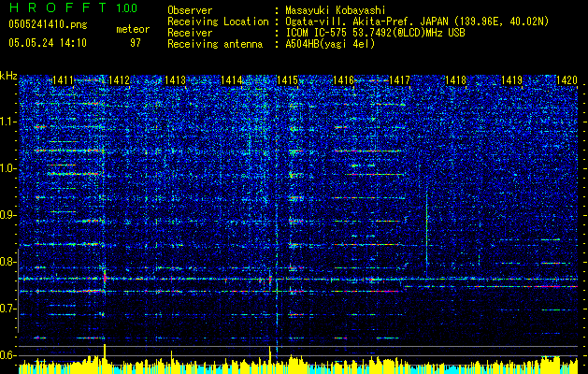Image resolution: width=588 pixels, height=374 pixels.
Task: Click the 1415 time marker
Action: click(287, 79)
